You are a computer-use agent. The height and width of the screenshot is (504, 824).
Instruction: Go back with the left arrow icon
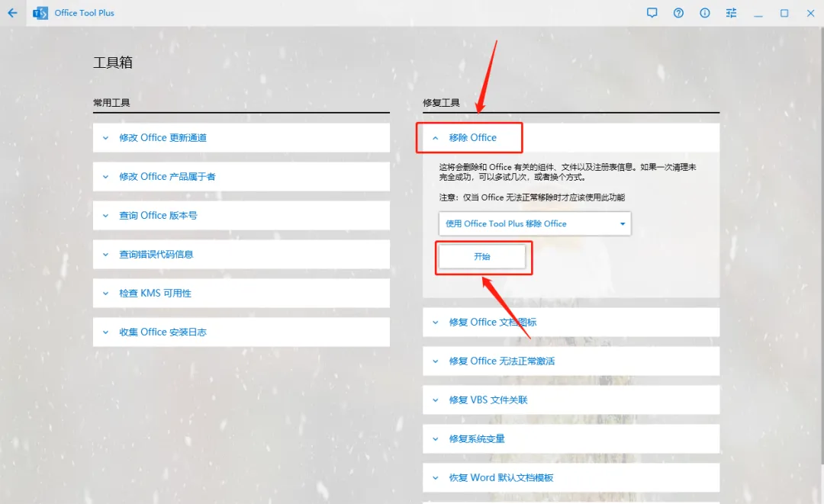tap(13, 13)
